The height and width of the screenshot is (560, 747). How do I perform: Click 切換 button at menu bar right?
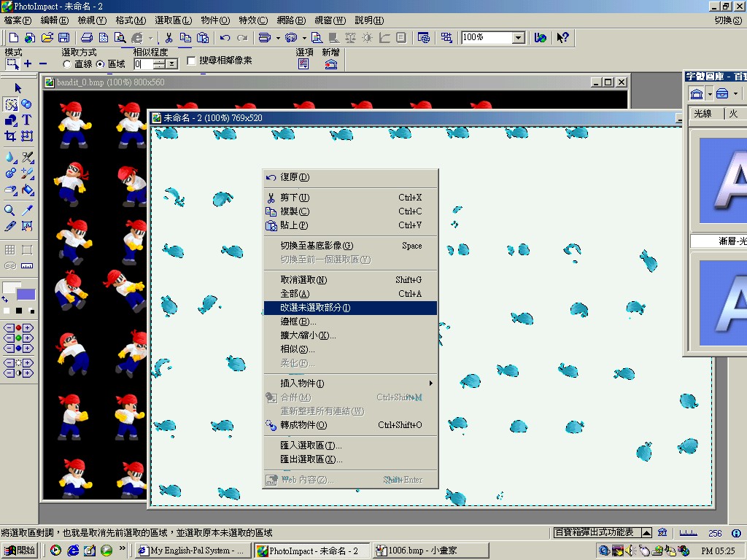[x=729, y=20]
